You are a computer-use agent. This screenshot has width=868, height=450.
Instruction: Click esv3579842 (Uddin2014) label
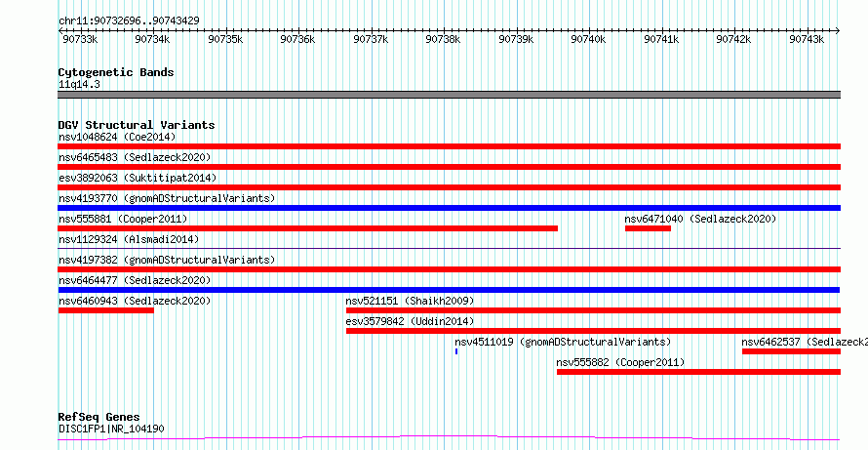pos(411,321)
